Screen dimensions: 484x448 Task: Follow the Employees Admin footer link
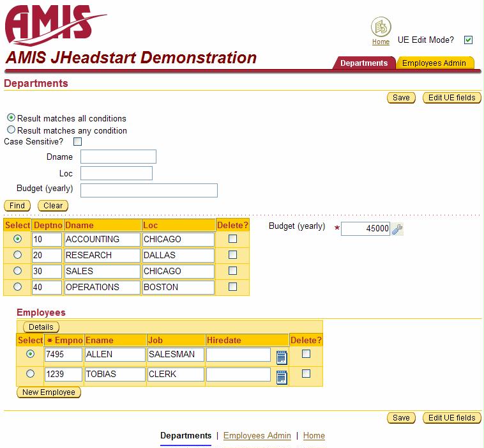257,436
